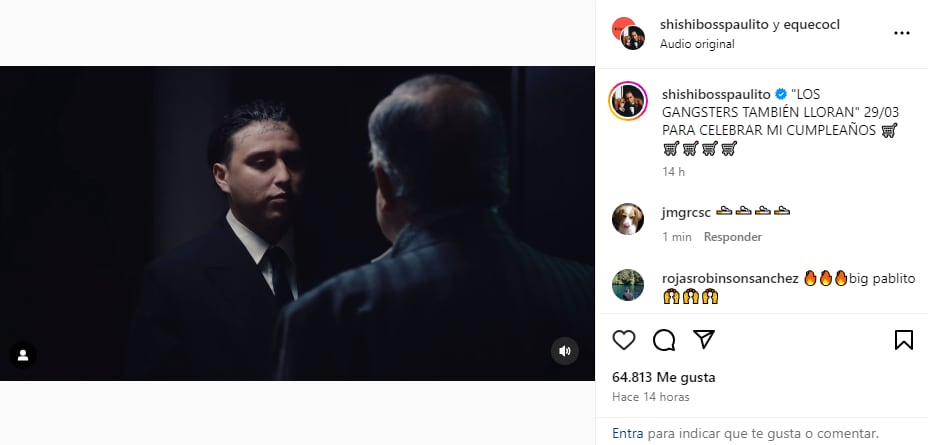View the 64.813 Me gusta list
This screenshot has height=445, width=928.
663,378
